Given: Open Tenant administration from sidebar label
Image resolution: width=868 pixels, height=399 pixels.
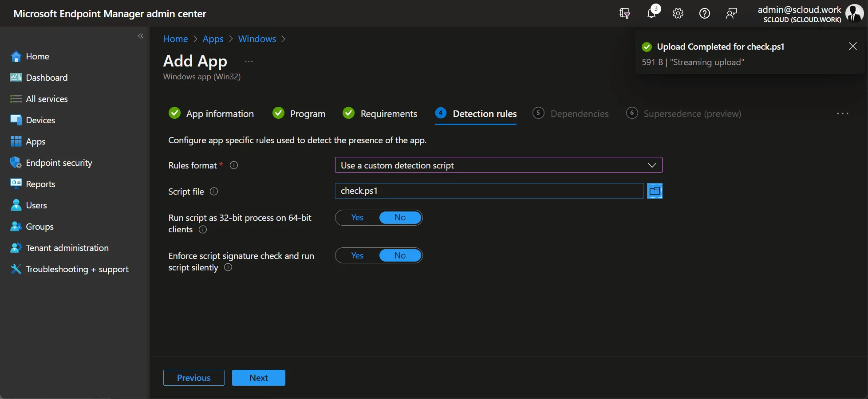Looking at the screenshot, I should (67, 248).
